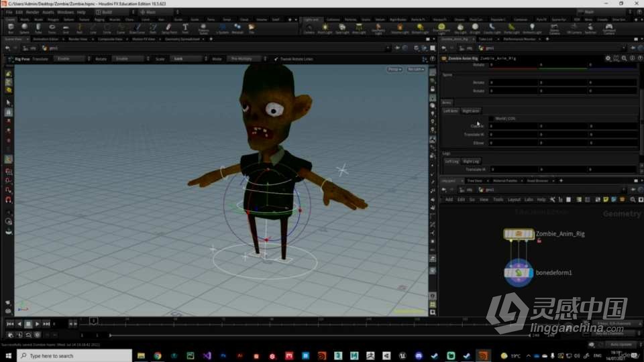Click the Windows search box
Viewport: 644px width, 362px height.
74,355
